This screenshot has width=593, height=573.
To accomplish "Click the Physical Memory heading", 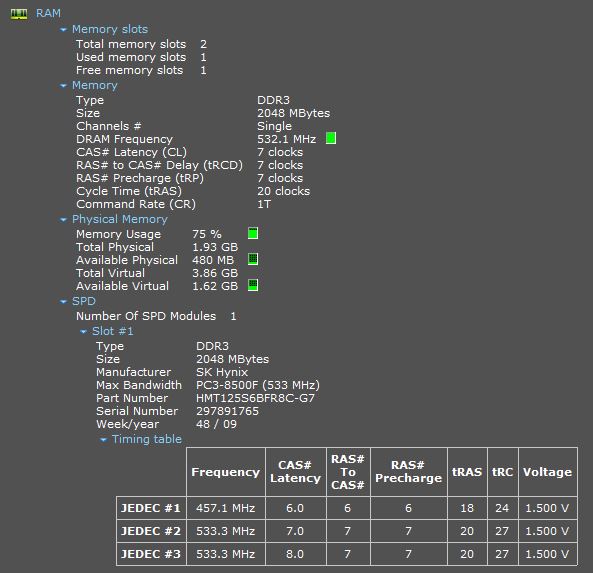I will click(120, 219).
